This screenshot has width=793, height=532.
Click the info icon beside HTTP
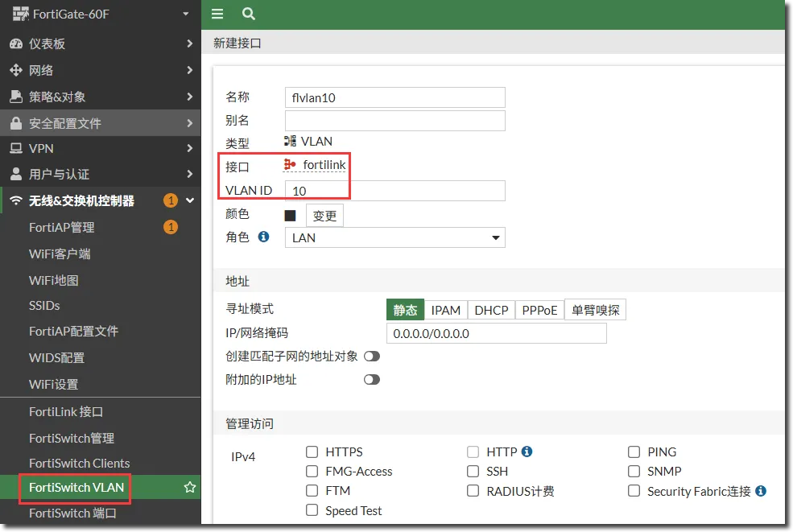[x=527, y=452]
